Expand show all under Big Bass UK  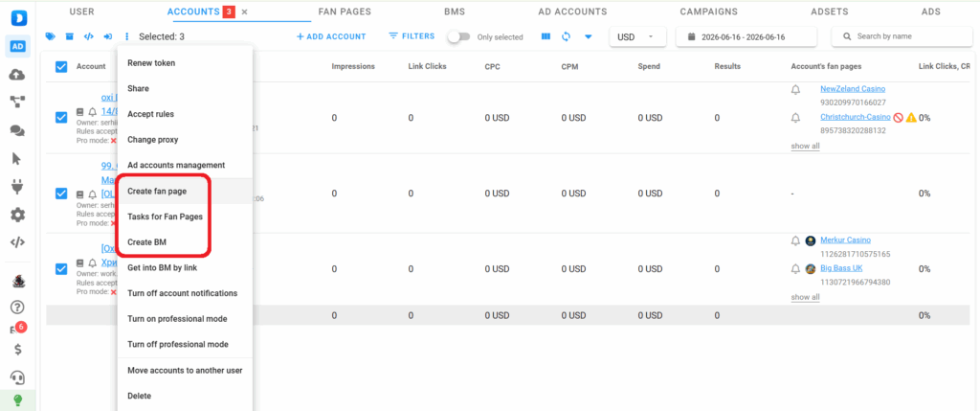(805, 297)
